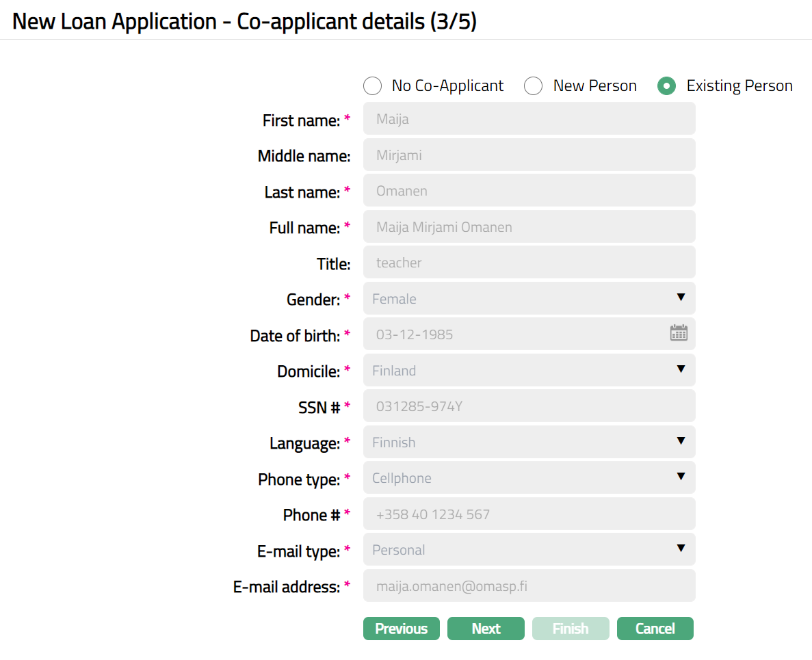The height and width of the screenshot is (660, 812).
Task: Select the Existing Person radio button
Action: pos(666,86)
